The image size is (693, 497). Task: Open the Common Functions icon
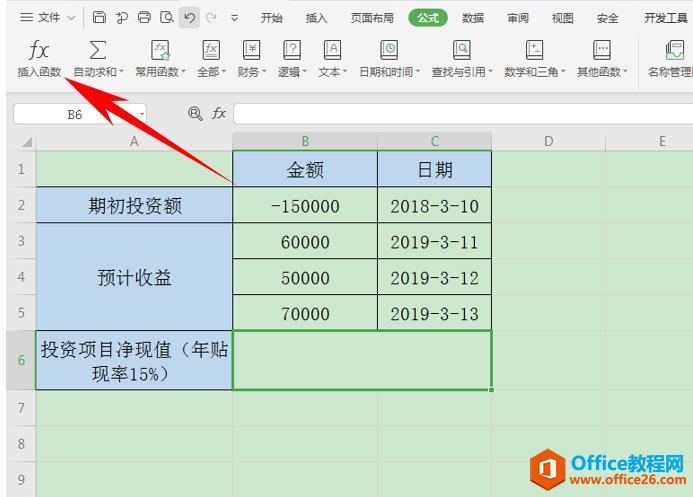click(x=160, y=50)
